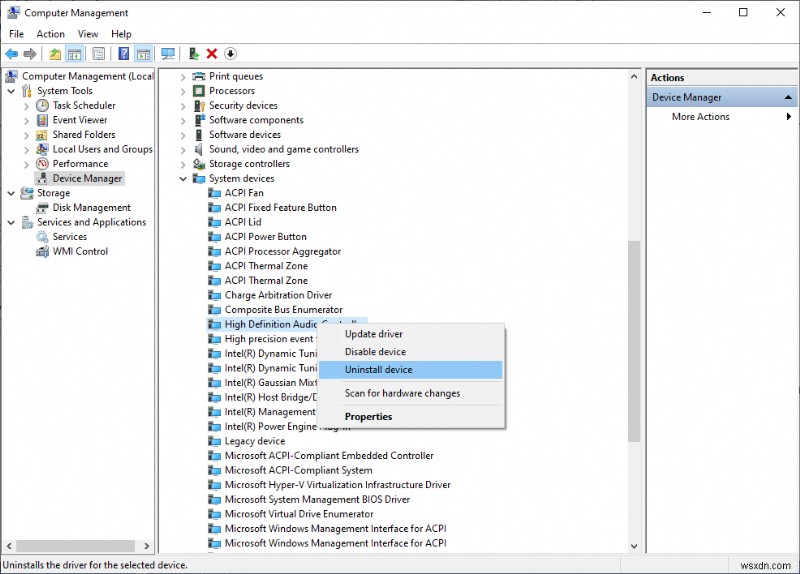This screenshot has height=574, width=800.
Task: Open the Help menu
Action: point(121,34)
